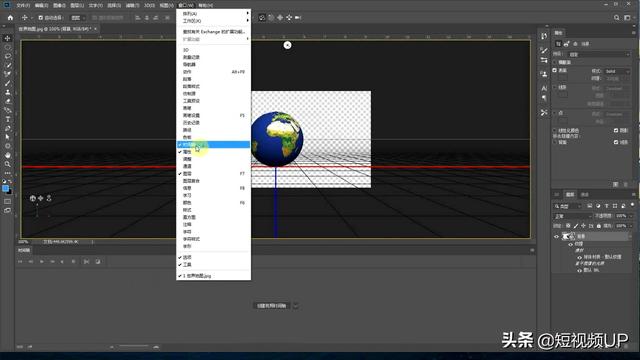
Task: Open the timeline settings gear
Action: [73, 262]
